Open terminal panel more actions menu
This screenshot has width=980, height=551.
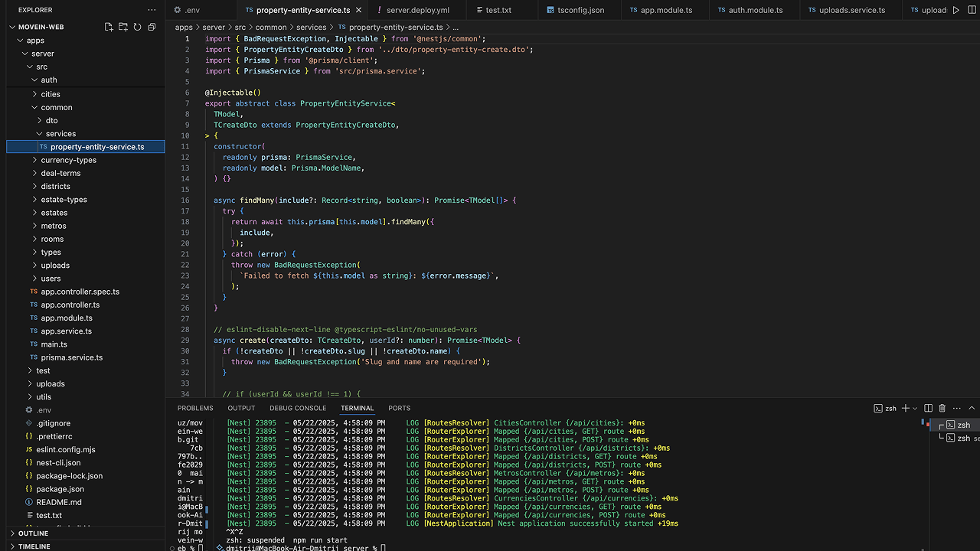[956, 408]
